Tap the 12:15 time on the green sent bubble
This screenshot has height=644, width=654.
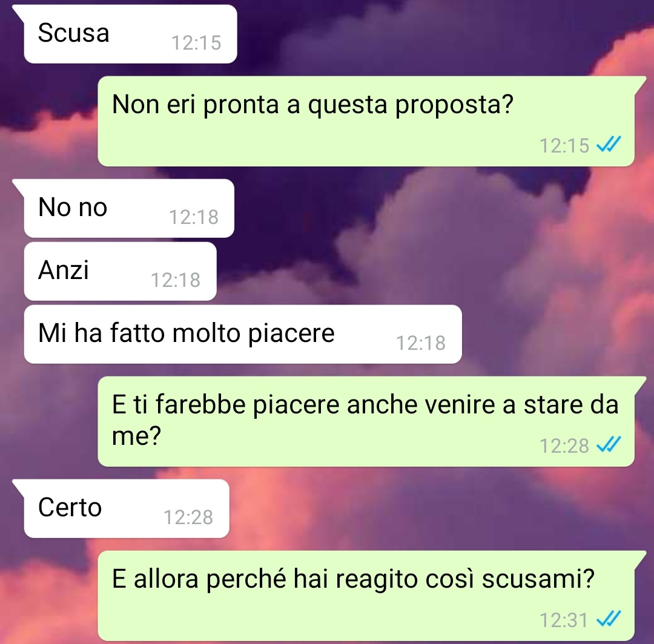564,146
